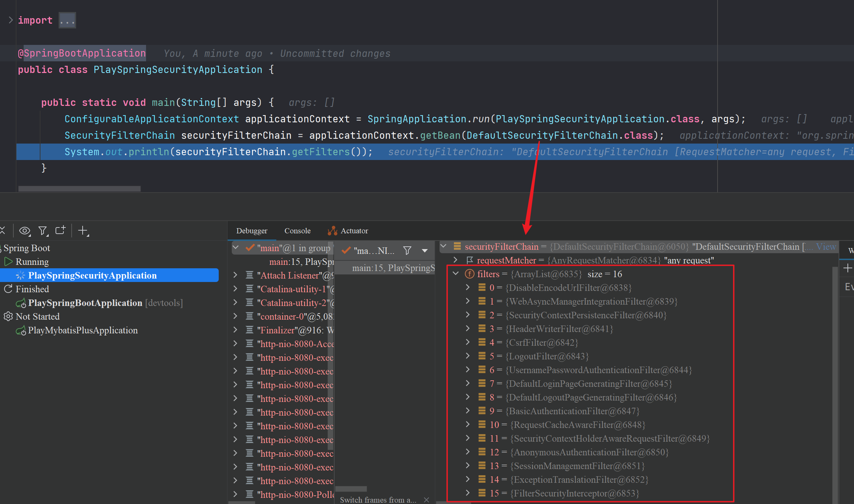
Task: Select the Not Started group
Action: (x=38, y=317)
